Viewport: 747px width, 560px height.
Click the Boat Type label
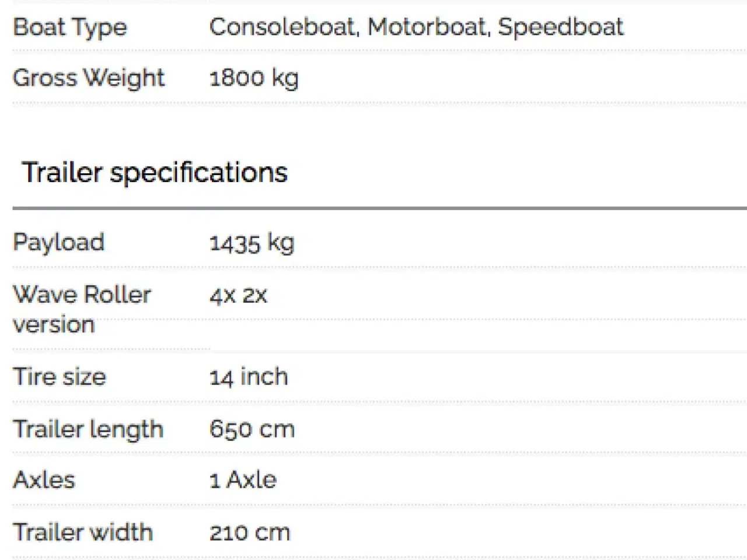70,27
